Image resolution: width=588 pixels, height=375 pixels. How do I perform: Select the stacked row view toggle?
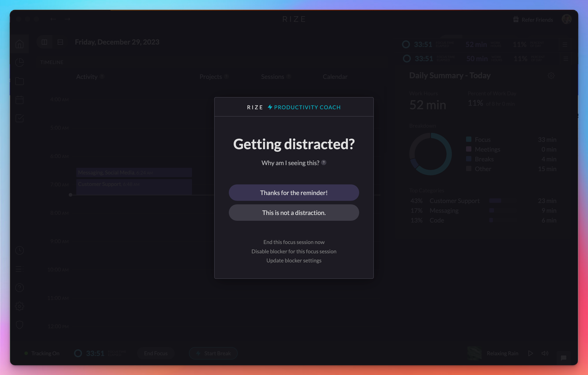click(x=60, y=42)
